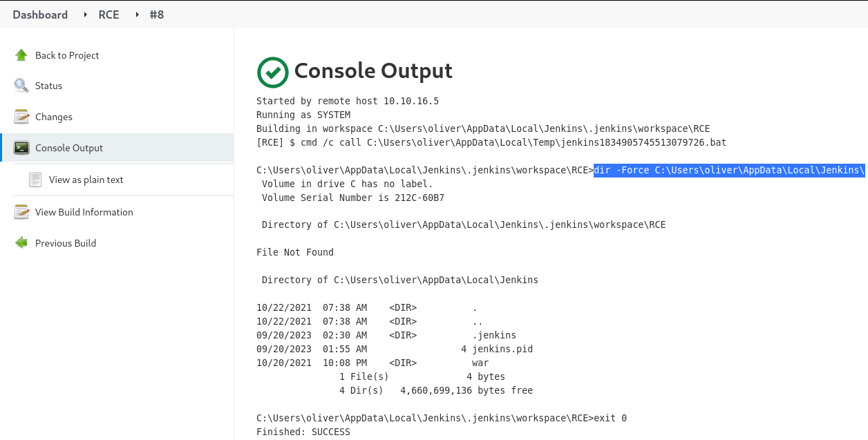868x440 pixels.
Task: Click the Changes notepad icon
Action: tap(21, 117)
